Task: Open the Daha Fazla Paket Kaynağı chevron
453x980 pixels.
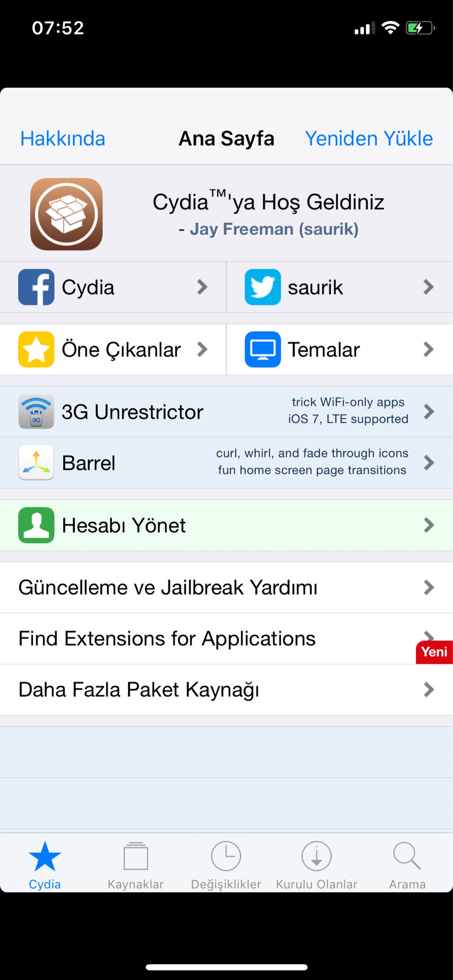Action: (x=429, y=690)
